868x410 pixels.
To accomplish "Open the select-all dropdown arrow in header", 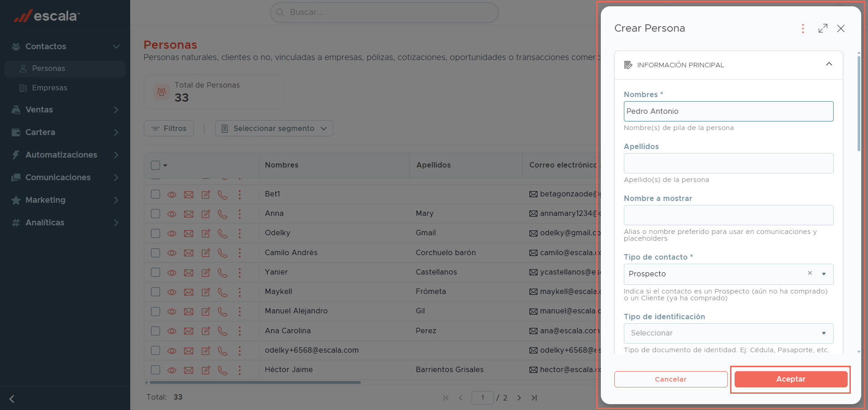I will point(165,165).
